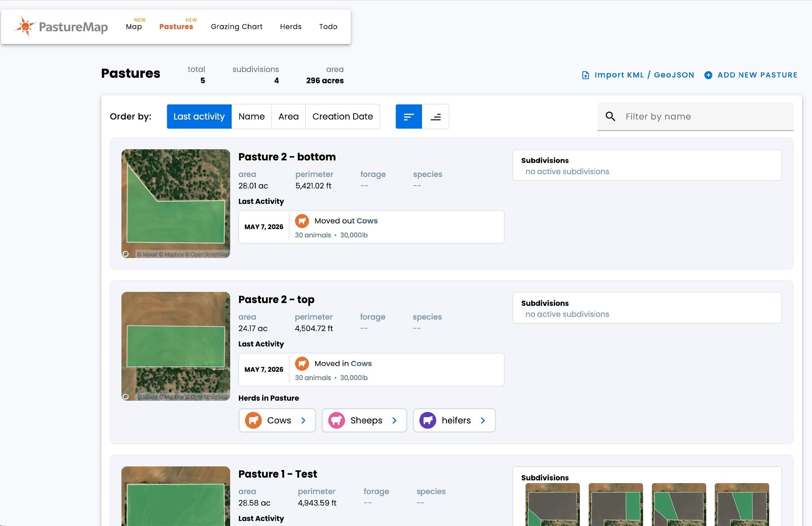Open the Cows herd chip

(x=277, y=420)
